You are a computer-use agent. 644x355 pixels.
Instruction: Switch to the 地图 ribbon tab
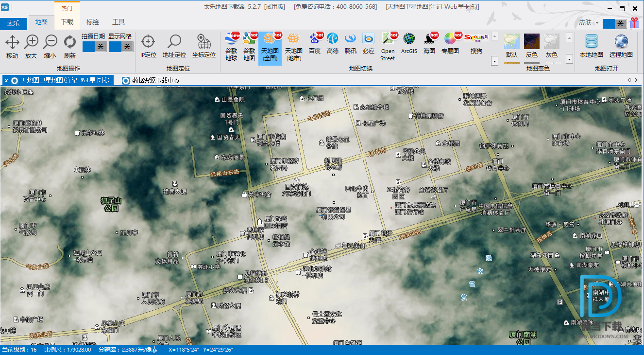pos(41,22)
